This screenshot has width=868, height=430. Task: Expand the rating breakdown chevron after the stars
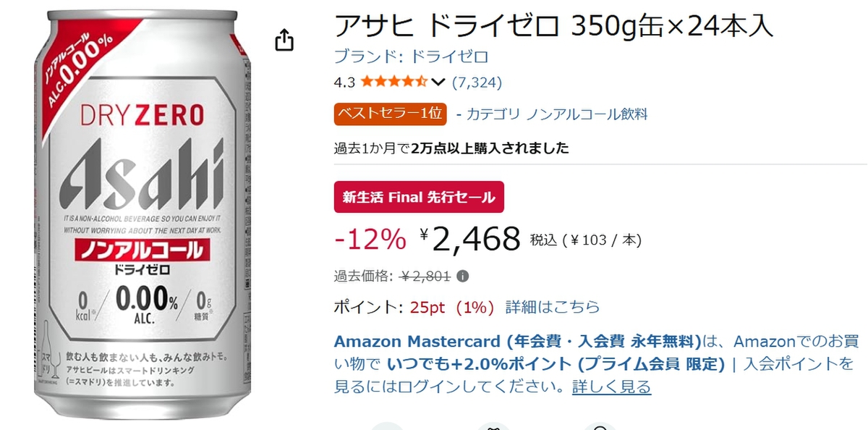click(438, 82)
